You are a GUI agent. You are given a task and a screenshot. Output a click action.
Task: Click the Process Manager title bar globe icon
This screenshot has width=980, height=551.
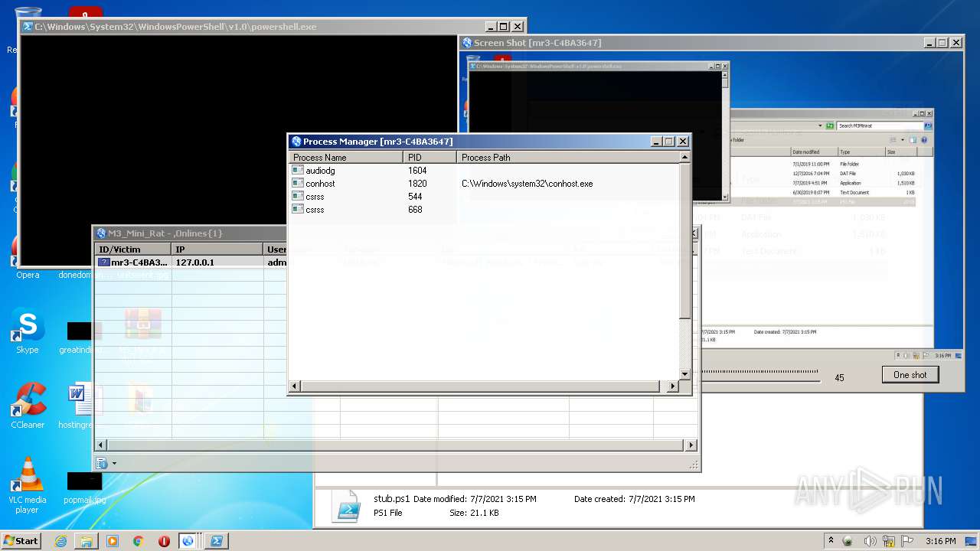click(296, 142)
